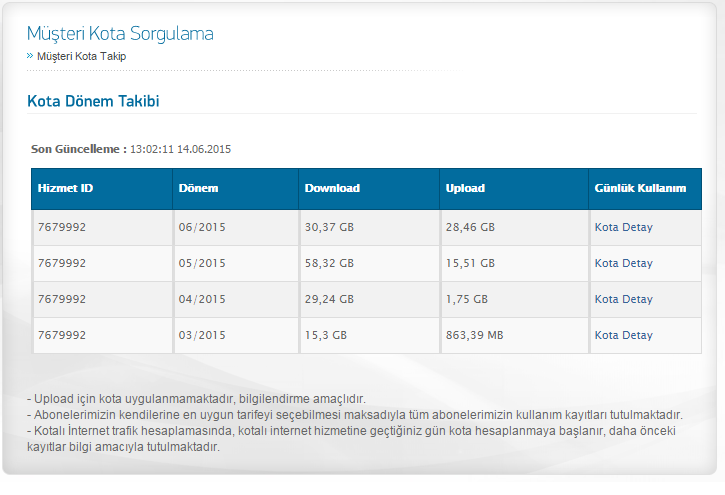Click the Kota Dönem Takibi heading
The width and height of the screenshot is (725, 495).
pos(93,101)
